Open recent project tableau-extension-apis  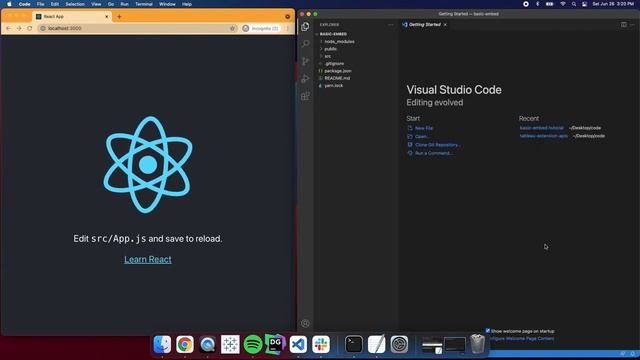coord(543,136)
